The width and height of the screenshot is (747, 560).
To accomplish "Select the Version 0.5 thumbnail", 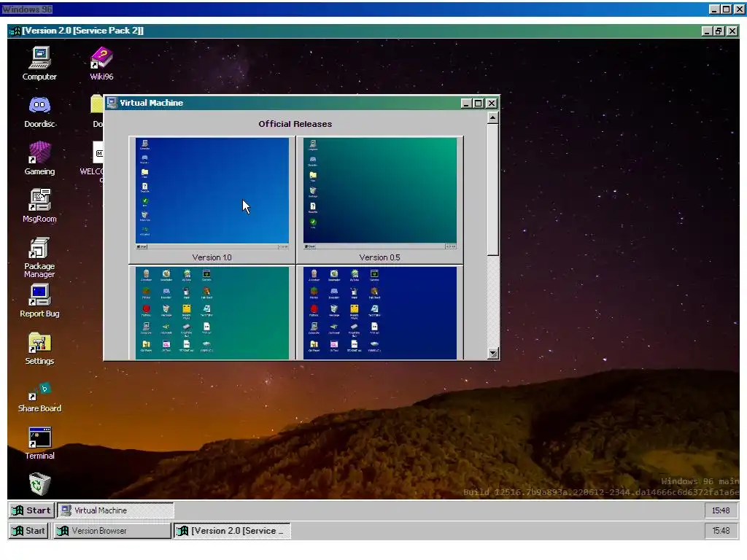I will pyautogui.click(x=379, y=193).
